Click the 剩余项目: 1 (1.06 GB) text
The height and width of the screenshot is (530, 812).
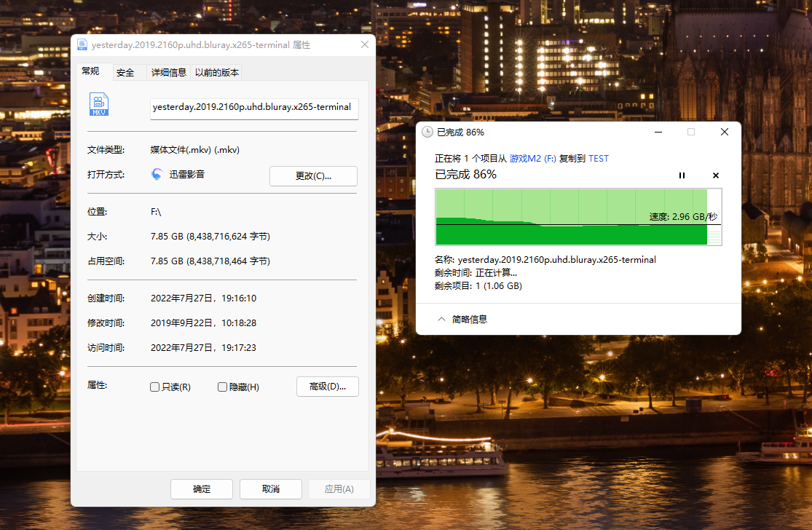[478, 285]
